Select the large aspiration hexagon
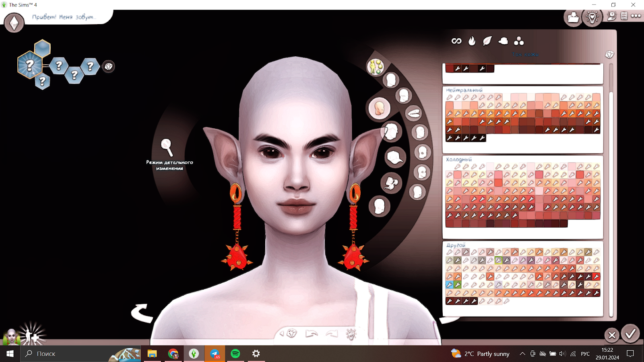The image size is (644, 362). click(x=30, y=64)
